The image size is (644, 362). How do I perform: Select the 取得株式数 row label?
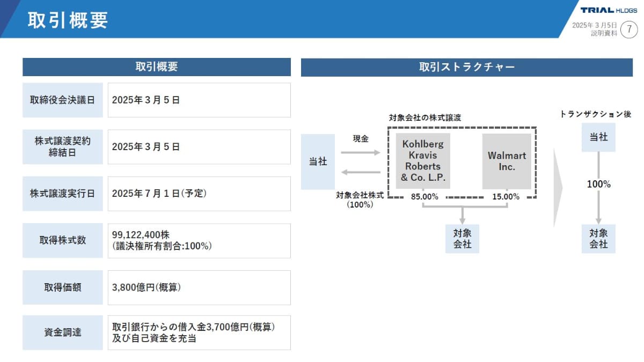(63, 240)
